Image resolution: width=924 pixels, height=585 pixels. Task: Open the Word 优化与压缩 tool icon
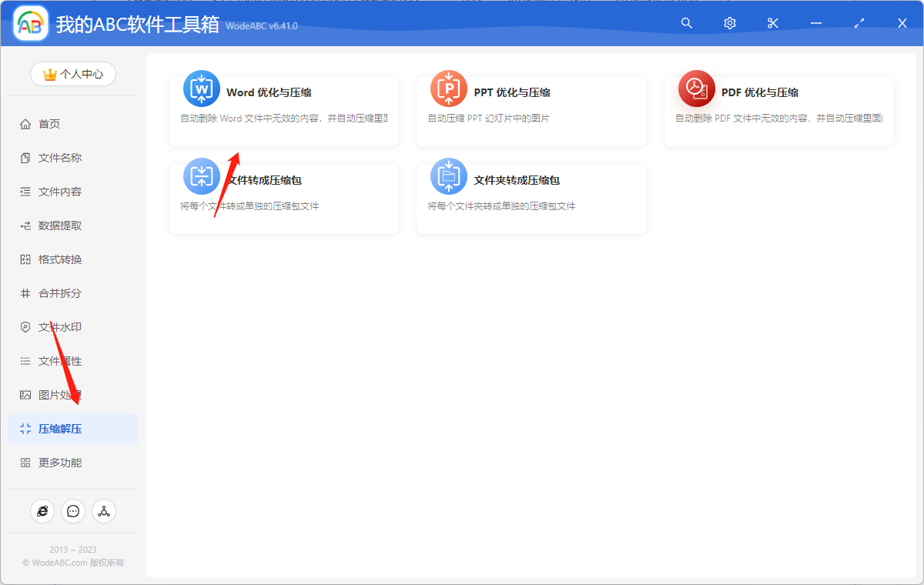201,88
